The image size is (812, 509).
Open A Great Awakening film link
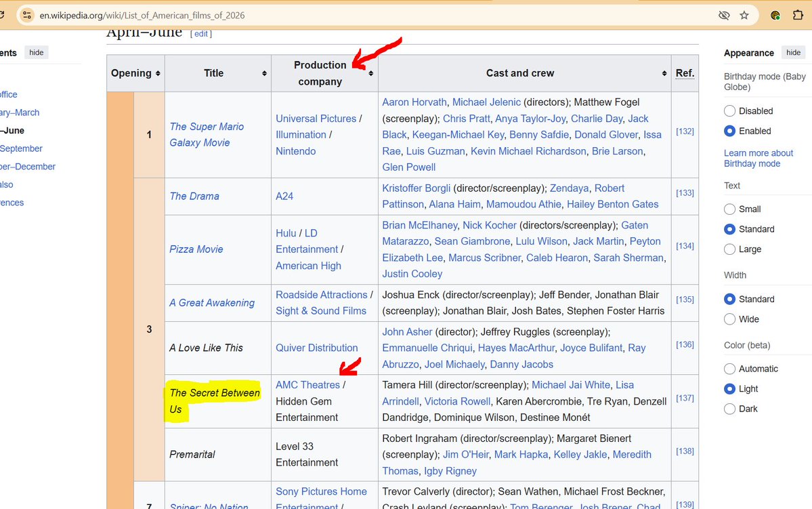212,303
